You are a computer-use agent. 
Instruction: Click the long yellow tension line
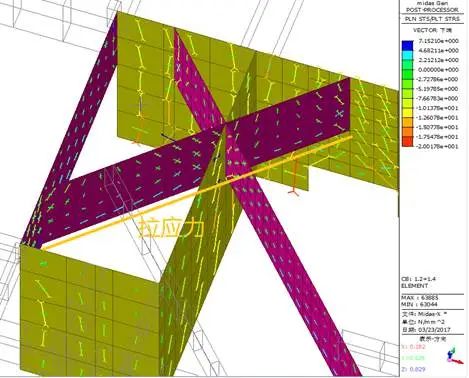[x=197, y=193]
